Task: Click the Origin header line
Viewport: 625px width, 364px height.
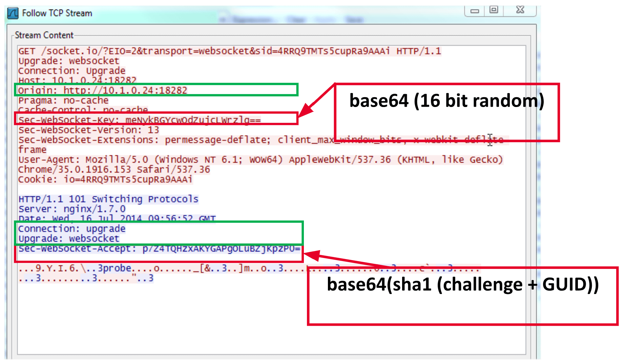Action: (103, 90)
